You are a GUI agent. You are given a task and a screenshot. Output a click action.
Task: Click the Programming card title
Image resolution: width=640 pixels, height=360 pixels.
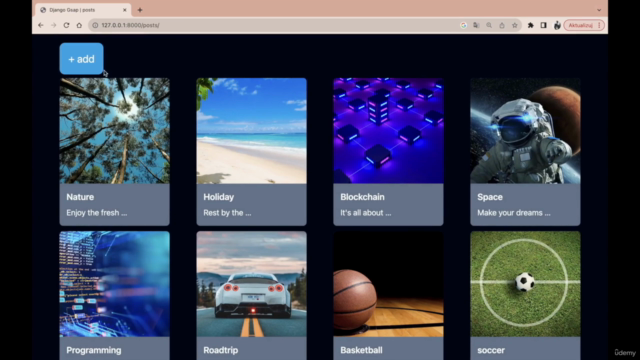click(x=94, y=350)
